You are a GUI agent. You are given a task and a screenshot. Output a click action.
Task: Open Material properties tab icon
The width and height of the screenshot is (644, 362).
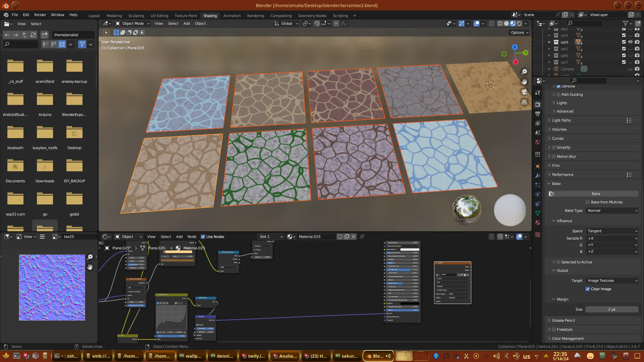(538, 223)
